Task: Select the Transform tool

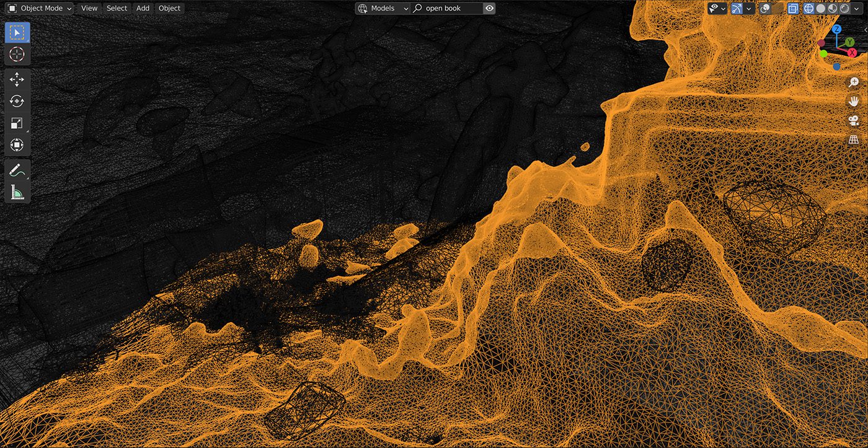Action: (17, 145)
